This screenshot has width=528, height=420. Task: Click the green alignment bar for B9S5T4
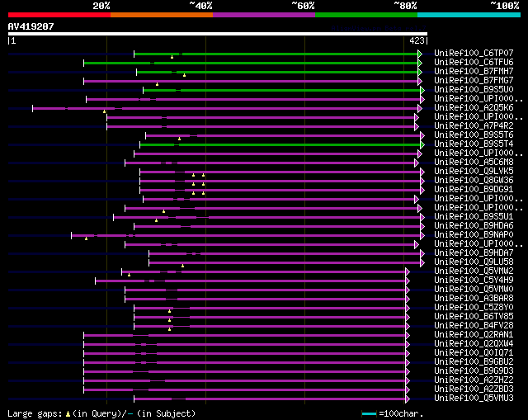point(280,145)
